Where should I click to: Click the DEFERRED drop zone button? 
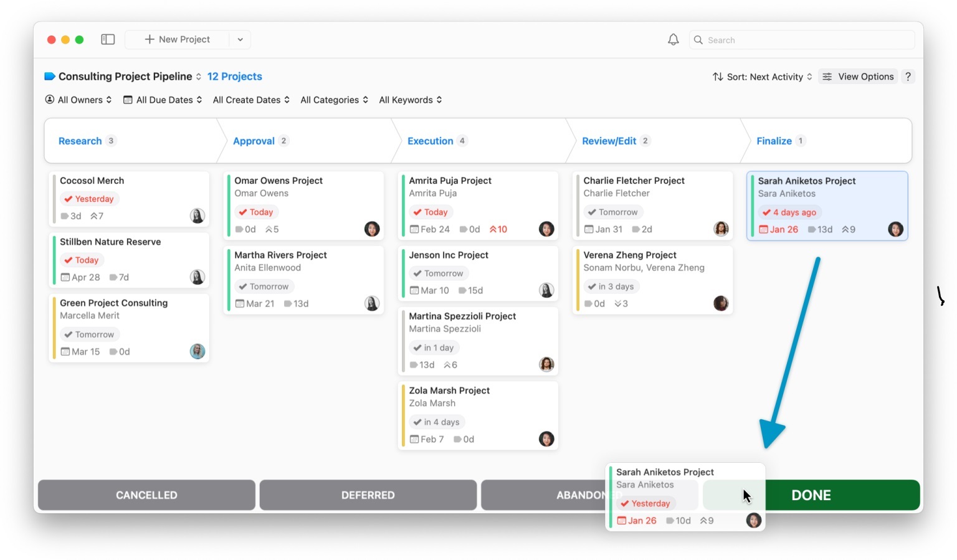click(x=368, y=495)
